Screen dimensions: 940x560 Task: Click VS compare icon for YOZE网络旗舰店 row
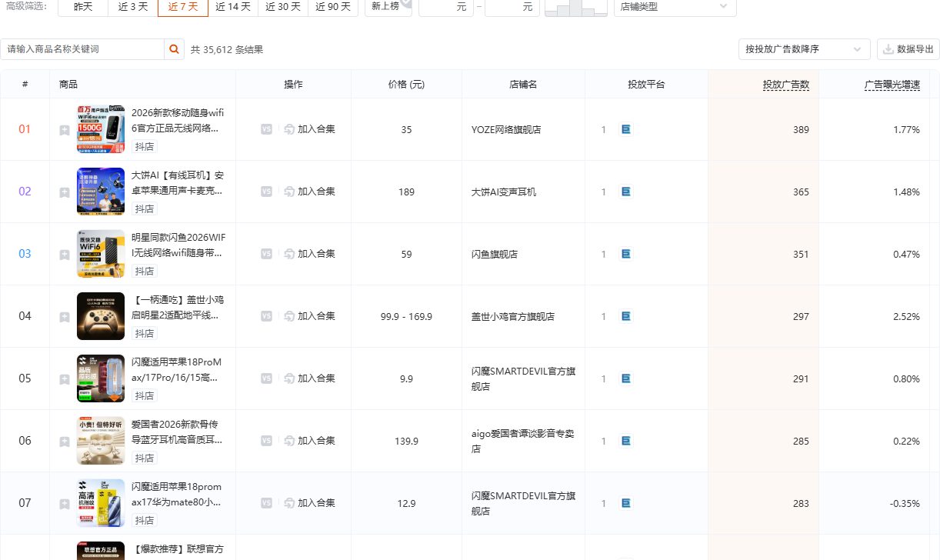(x=266, y=129)
